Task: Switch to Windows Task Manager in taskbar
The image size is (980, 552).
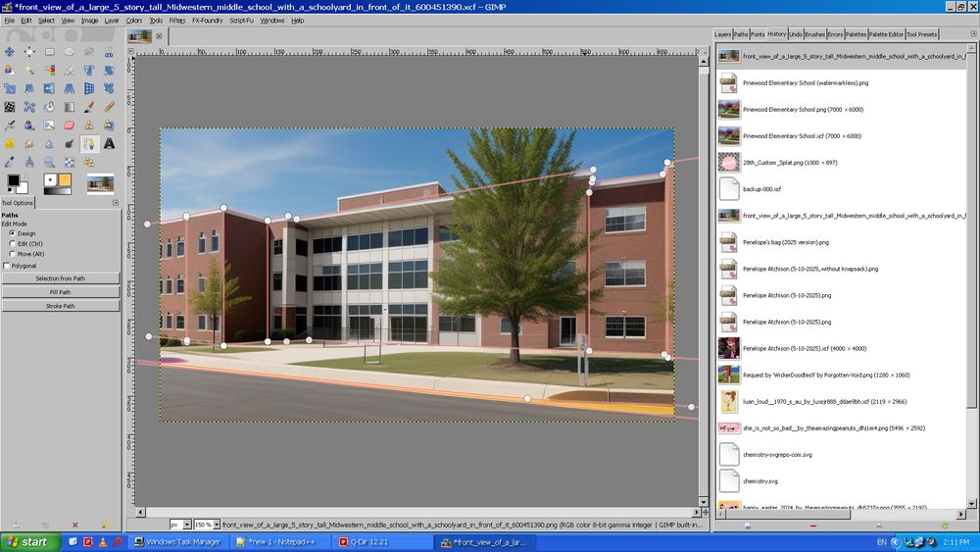Action: click(x=177, y=542)
